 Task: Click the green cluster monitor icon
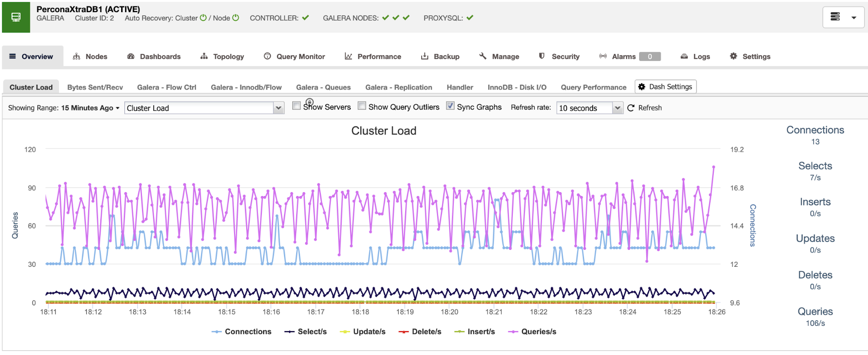coord(16,17)
